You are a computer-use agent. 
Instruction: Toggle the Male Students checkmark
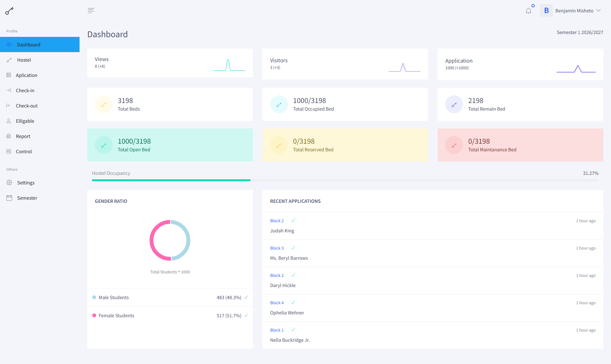246,297
